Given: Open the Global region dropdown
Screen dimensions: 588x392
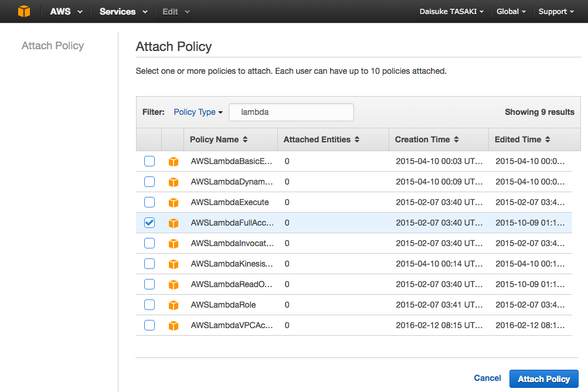Looking at the screenshot, I should 511,12.
